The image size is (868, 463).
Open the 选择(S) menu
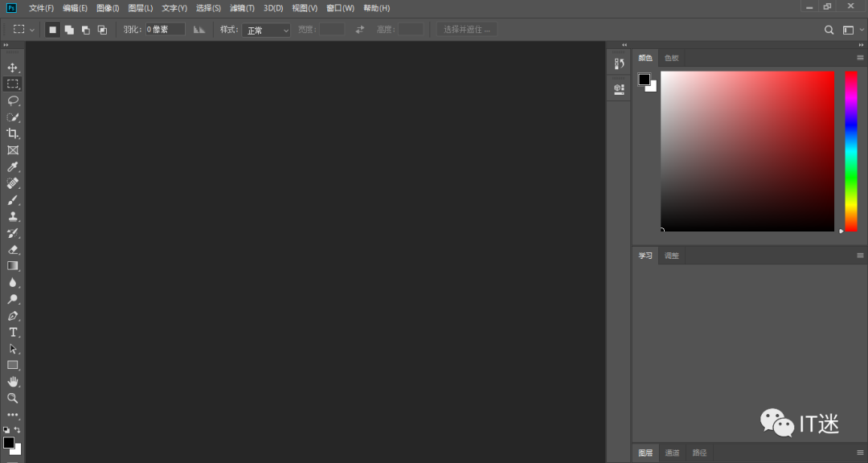[208, 8]
